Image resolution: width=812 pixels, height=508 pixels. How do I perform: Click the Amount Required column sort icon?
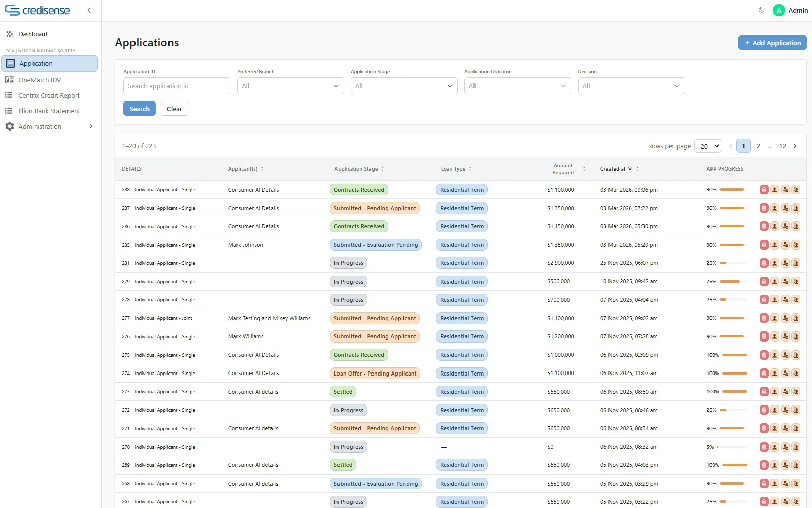coord(584,169)
